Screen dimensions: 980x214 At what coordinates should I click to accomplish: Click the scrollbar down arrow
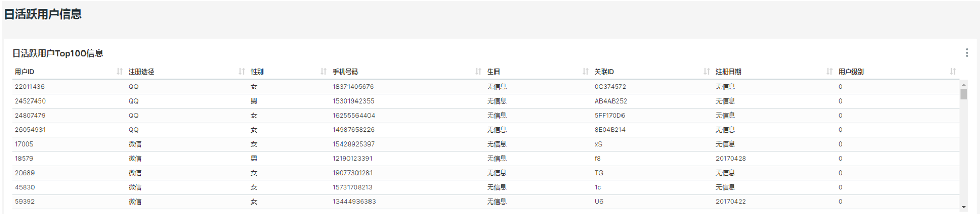[964, 207]
